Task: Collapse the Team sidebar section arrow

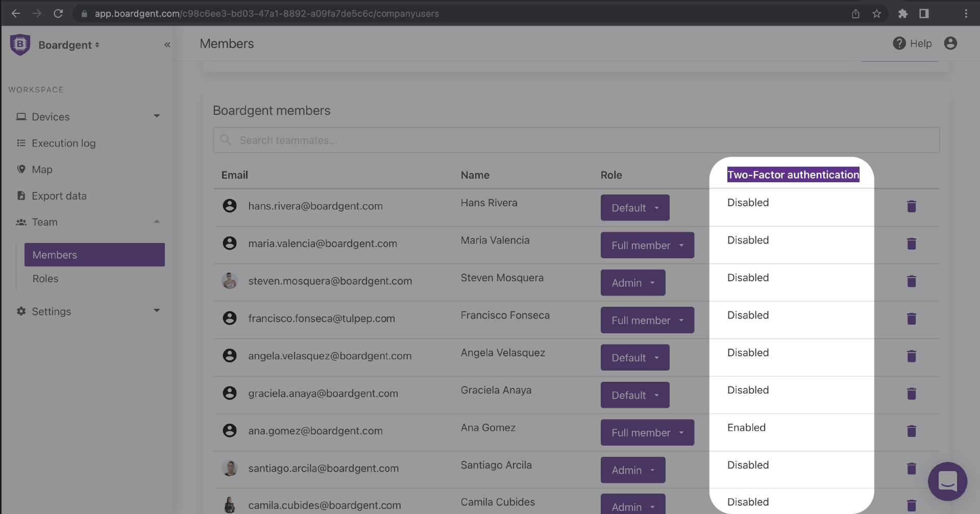Action: click(157, 222)
